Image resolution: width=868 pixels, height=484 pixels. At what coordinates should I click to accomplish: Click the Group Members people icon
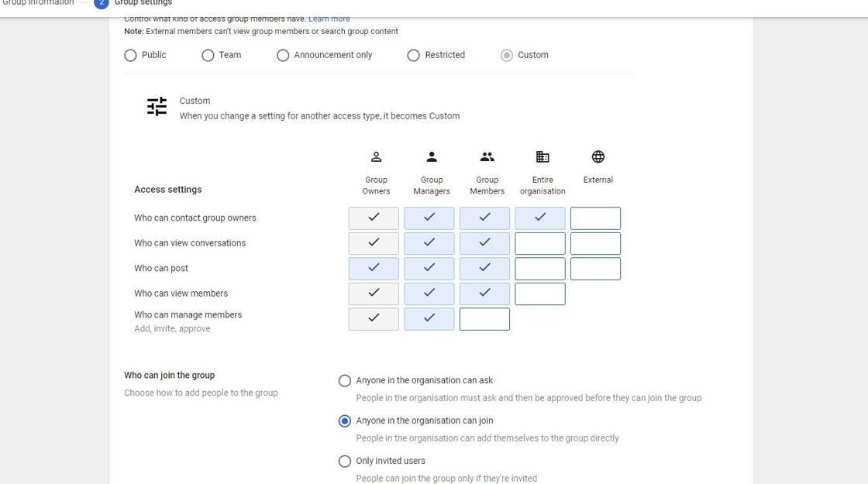[x=487, y=157]
